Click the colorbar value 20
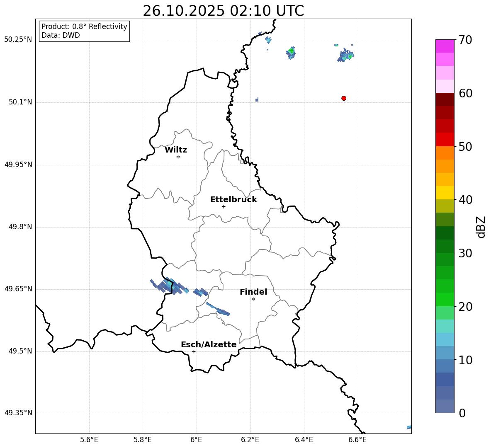Image resolution: width=491 pixels, height=448 pixels. pyautogui.click(x=465, y=307)
